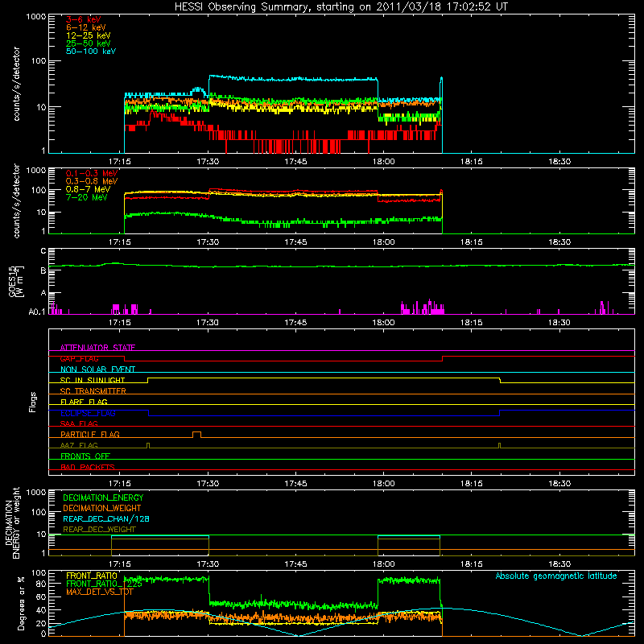The width and height of the screenshot is (644, 644).
Task: Click 17:30 tick below the decimation panel
Action: (208, 564)
